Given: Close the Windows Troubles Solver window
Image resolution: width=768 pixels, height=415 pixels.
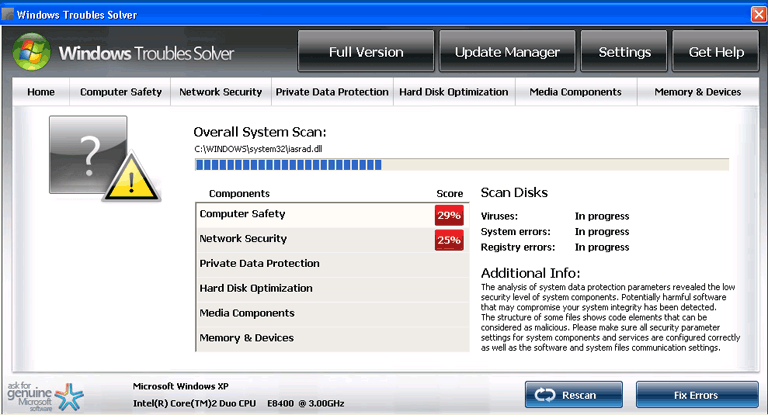Looking at the screenshot, I should (756, 14).
